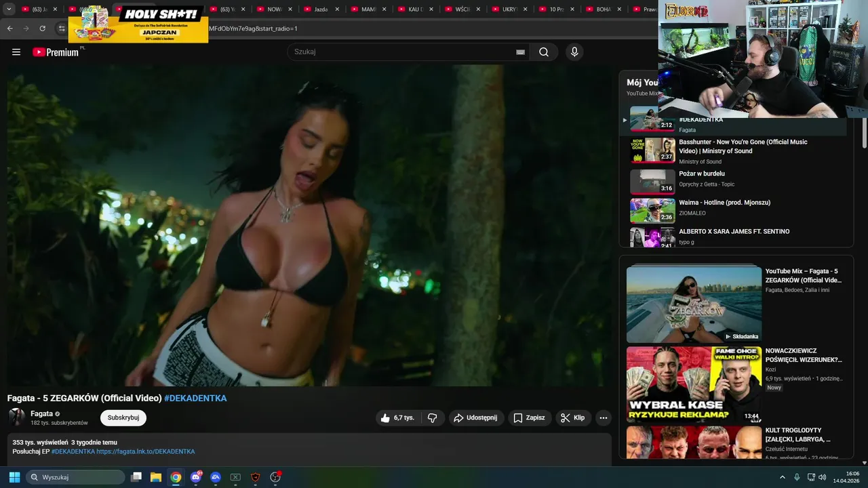
Task: Open the YouTube hamburger guide menu
Action: tap(16, 52)
